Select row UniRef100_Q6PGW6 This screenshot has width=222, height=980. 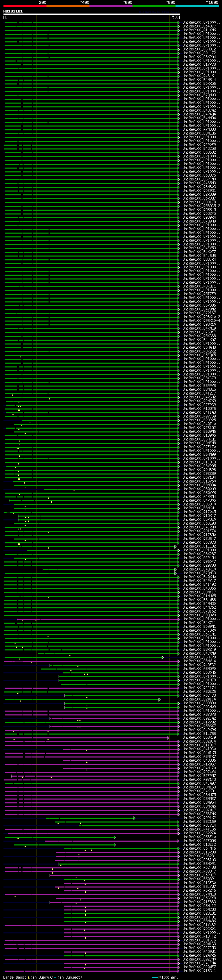(x=199, y=306)
